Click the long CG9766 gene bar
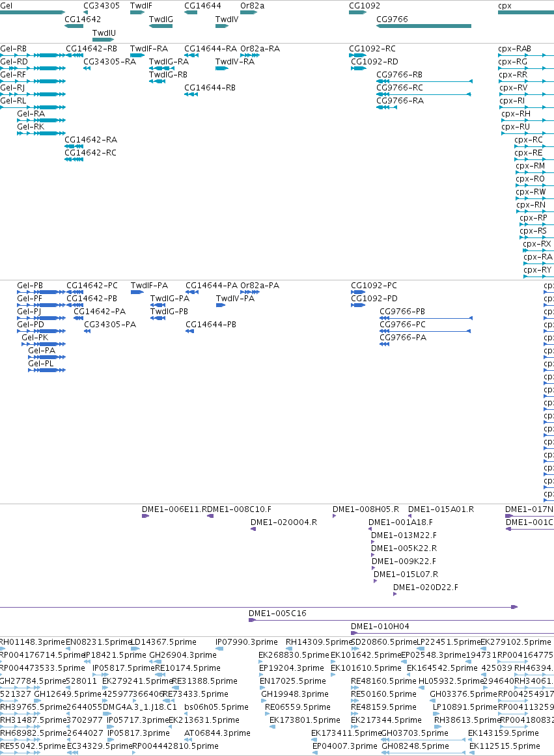Image resolution: width=554 pixels, height=756 pixels. 424,26
